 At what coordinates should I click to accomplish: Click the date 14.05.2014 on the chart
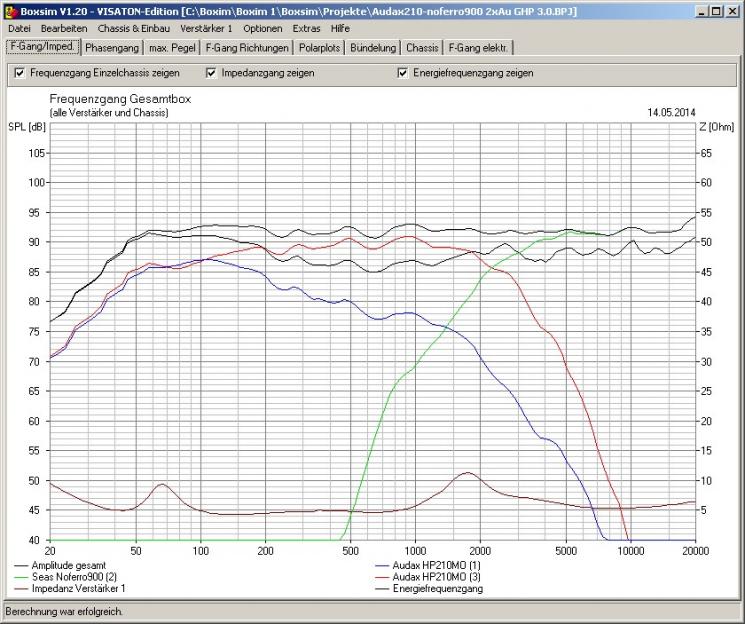[x=671, y=113]
